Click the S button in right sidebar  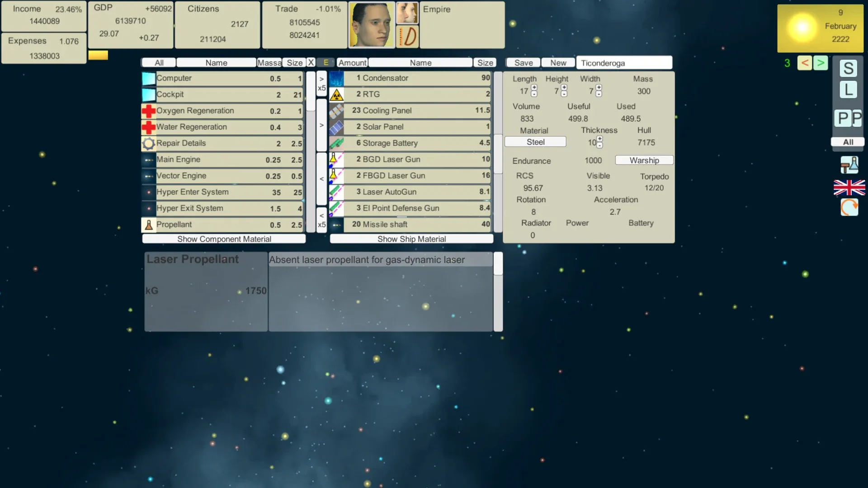(848, 69)
